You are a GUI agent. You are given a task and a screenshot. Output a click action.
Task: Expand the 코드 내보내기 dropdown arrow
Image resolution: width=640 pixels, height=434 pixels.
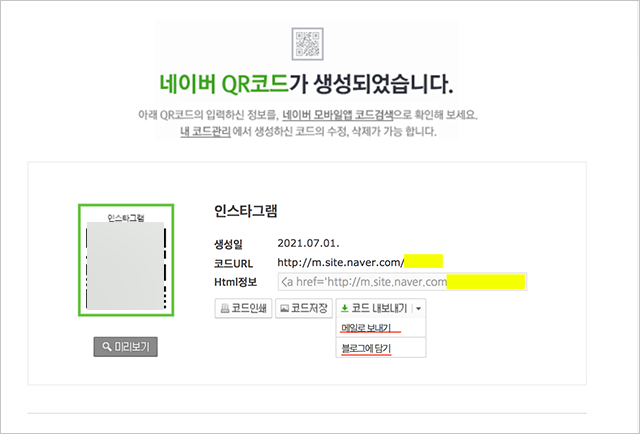point(419,309)
